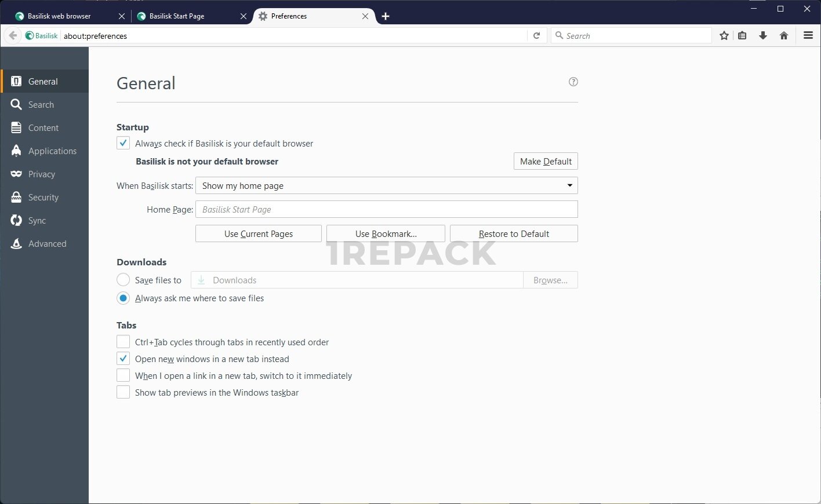821x504 pixels.
Task: Click the back navigation arrow
Action: (x=13, y=36)
